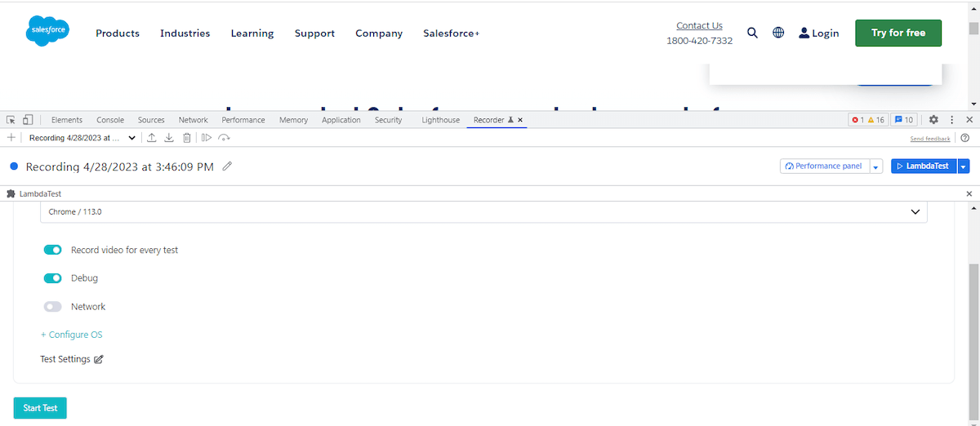Click the Try for free button
Screen dimensions: 980x426
(898, 33)
